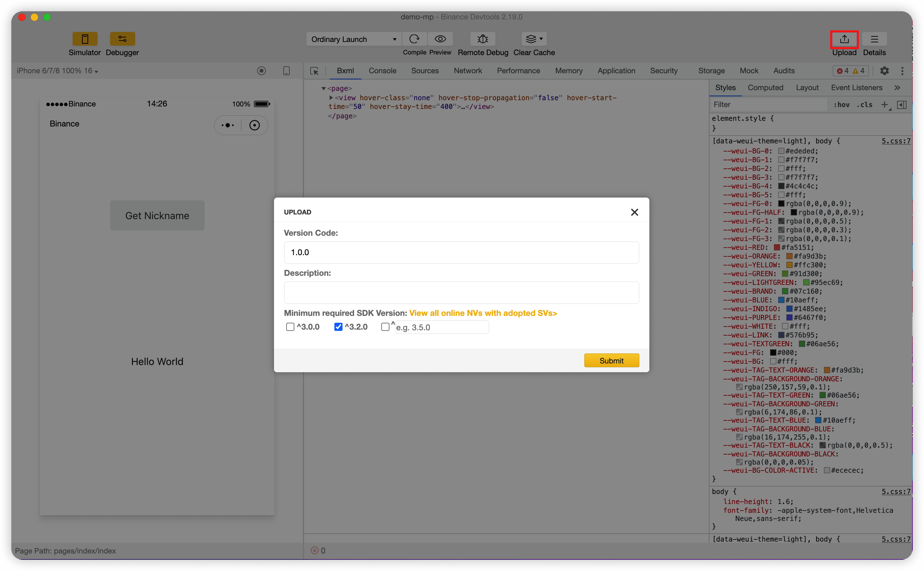Image resolution: width=924 pixels, height=571 pixels.
Task: Click the Preview eye icon
Action: 440,39
